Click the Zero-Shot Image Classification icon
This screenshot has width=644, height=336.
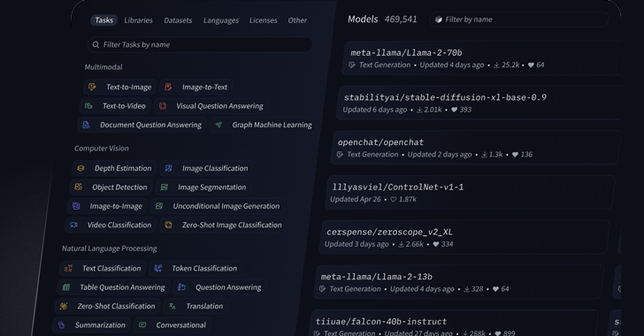click(168, 225)
